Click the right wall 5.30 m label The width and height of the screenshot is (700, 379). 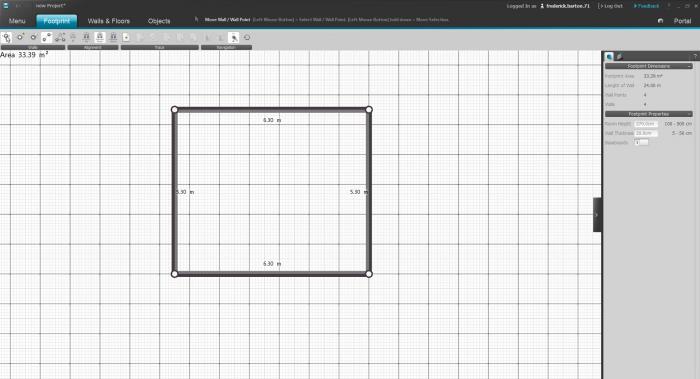pos(358,192)
